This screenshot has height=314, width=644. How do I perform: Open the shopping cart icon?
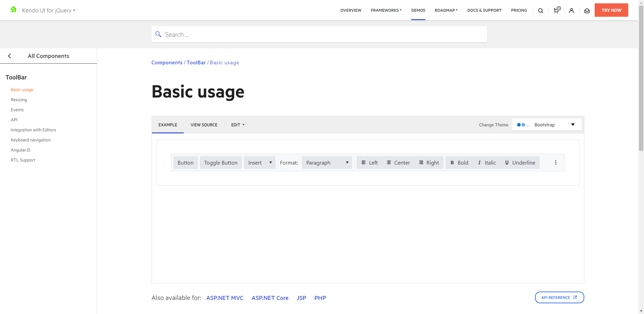pos(556,10)
